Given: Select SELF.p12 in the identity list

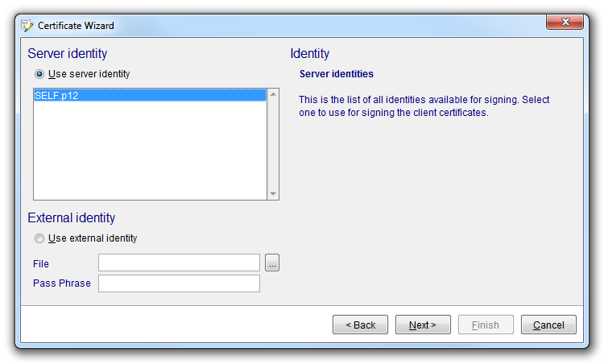Looking at the screenshot, I should (149, 95).
